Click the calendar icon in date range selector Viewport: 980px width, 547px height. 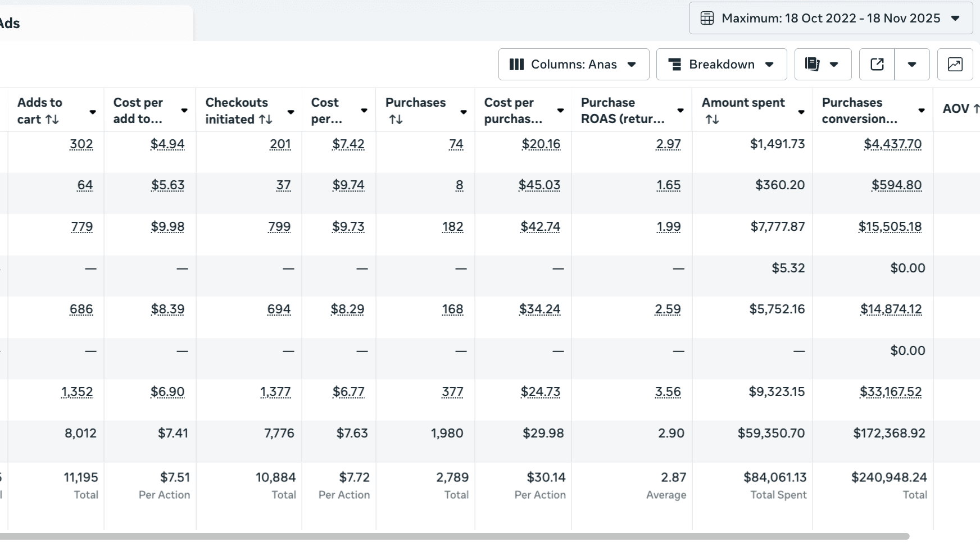click(707, 19)
